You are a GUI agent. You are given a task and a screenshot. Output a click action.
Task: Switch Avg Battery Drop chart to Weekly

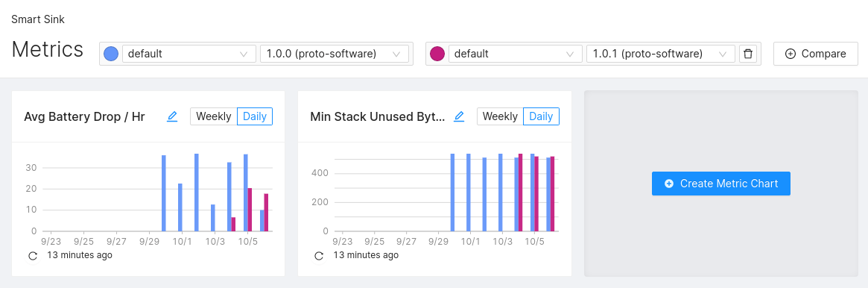[x=214, y=116]
